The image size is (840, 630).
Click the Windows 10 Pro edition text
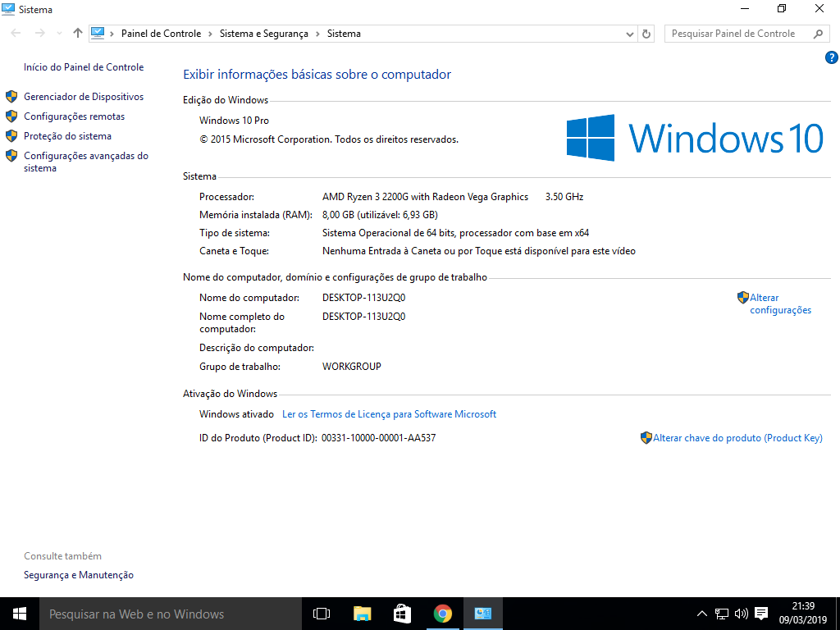(234, 121)
